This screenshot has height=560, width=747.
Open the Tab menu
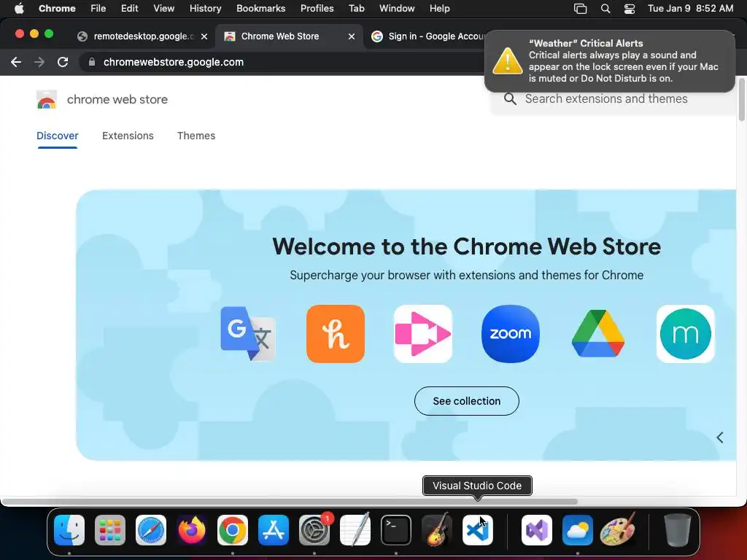(356, 9)
